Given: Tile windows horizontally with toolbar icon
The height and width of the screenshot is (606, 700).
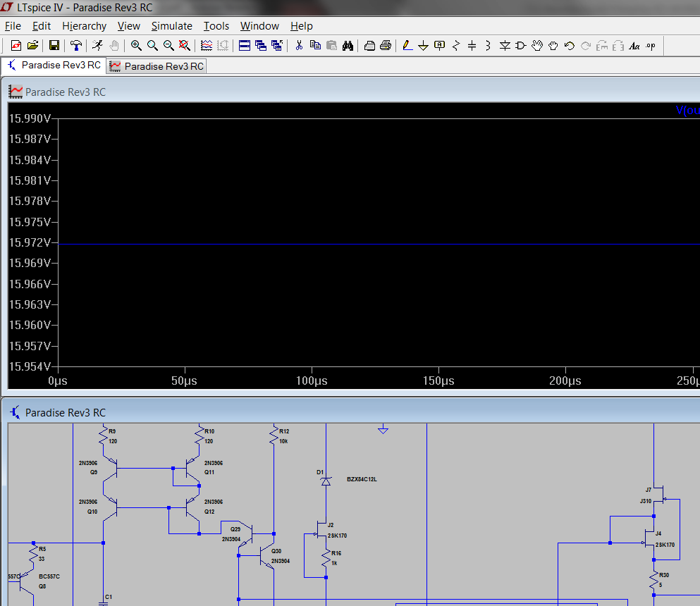Looking at the screenshot, I should pyautogui.click(x=244, y=46).
